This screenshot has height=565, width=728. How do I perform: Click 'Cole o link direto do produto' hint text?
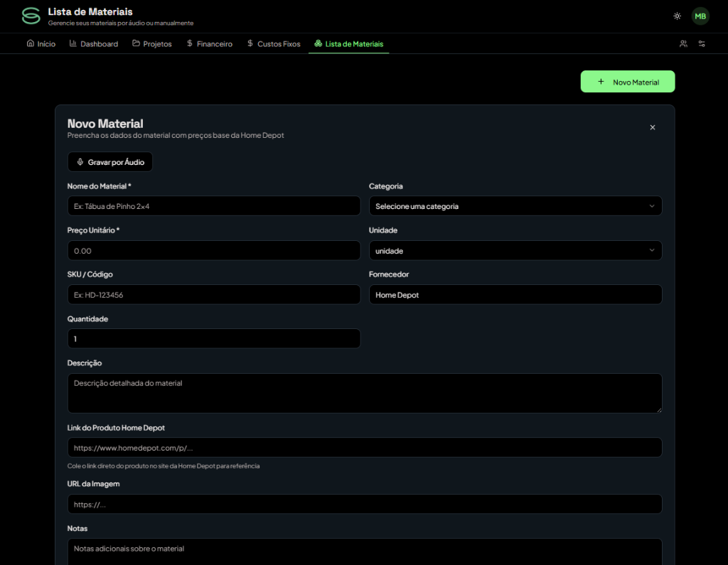164,466
